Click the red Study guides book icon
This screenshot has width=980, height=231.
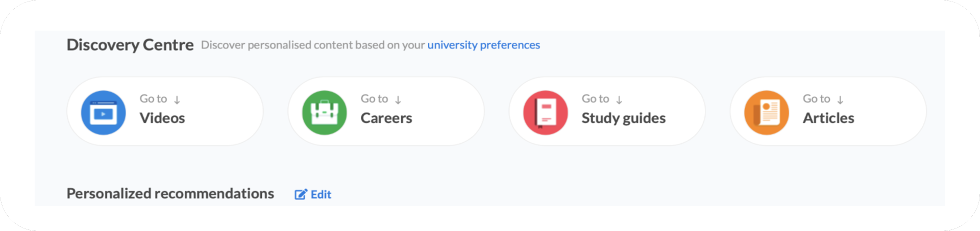coord(545,113)
